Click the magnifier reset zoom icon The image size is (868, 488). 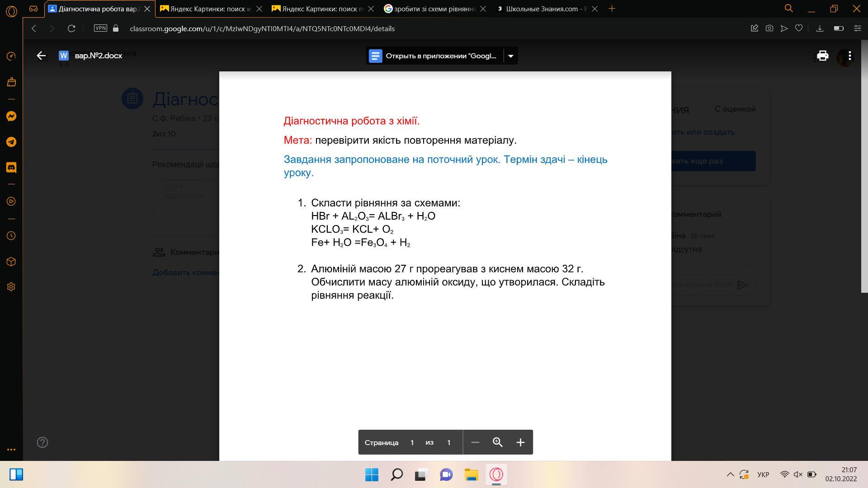[x=497, y=442]
